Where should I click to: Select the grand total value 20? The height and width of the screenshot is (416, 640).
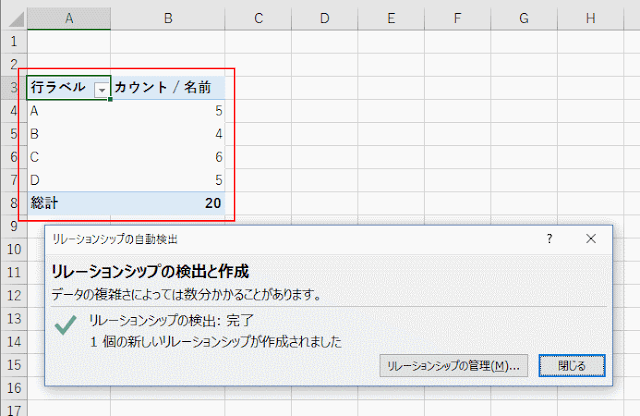click(168, 204)
